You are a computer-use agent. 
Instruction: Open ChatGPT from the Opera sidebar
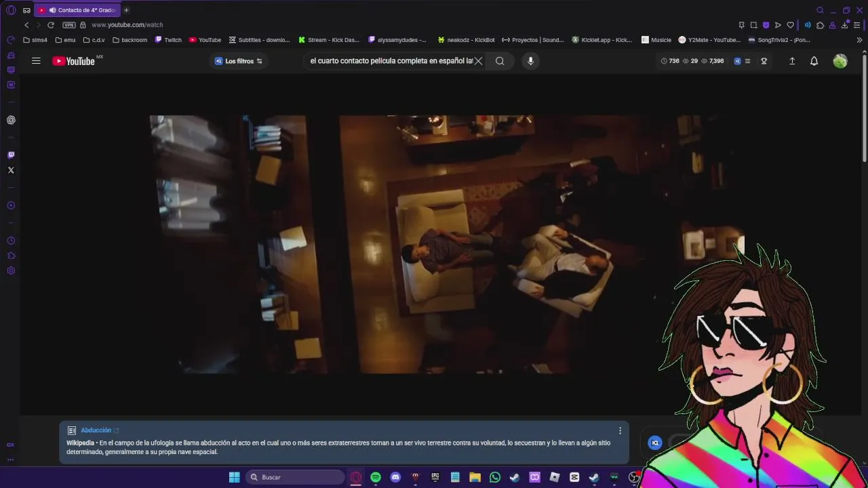tap(11, 120)
